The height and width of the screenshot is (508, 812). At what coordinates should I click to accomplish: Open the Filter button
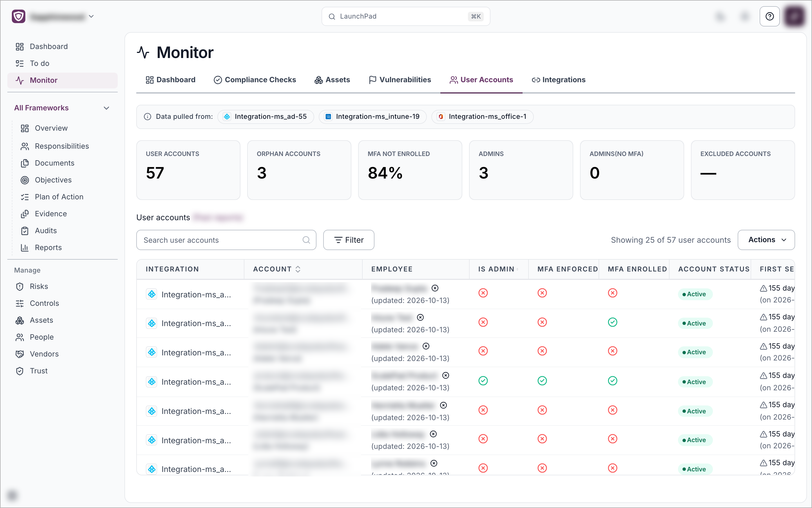coord(349,240)
